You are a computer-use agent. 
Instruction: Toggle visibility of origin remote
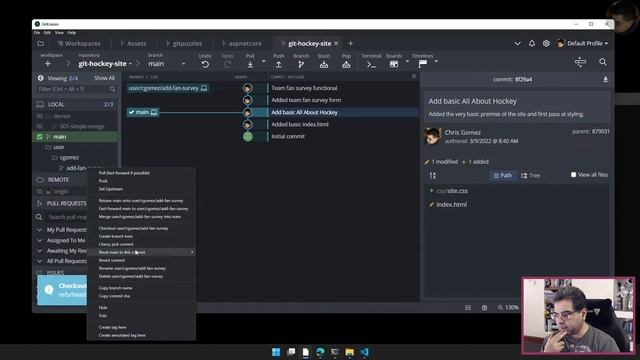point(40,191)
